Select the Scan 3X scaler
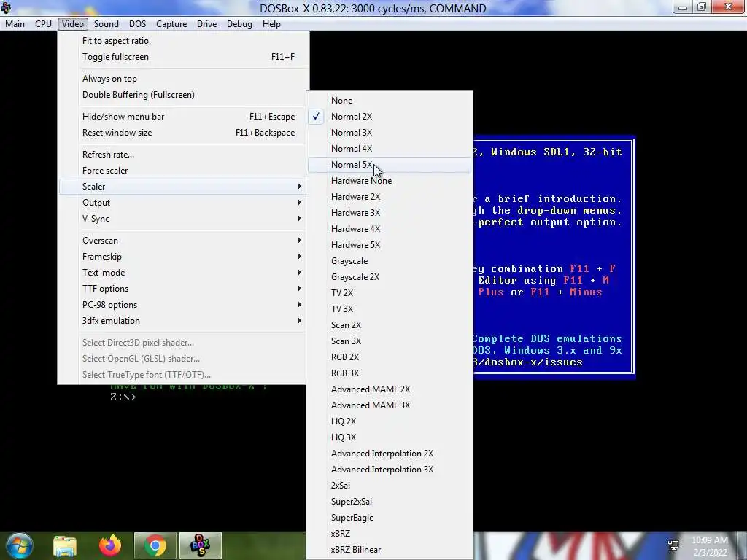The image size is (747, 560). (x=390, y=341)
